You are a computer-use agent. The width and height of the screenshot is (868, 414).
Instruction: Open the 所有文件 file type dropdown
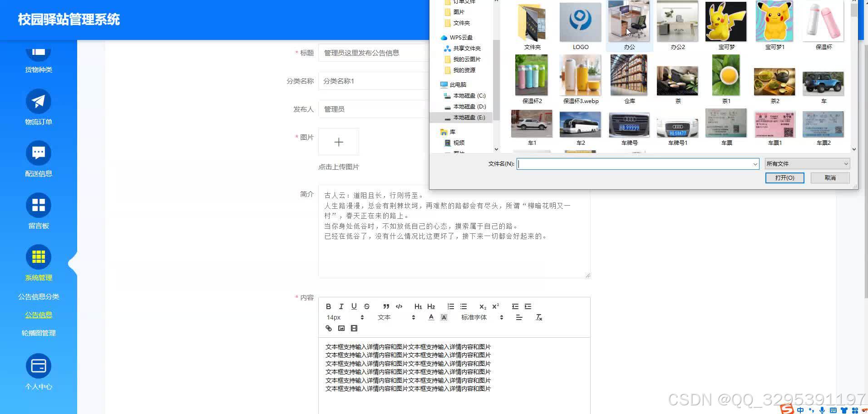807,164
